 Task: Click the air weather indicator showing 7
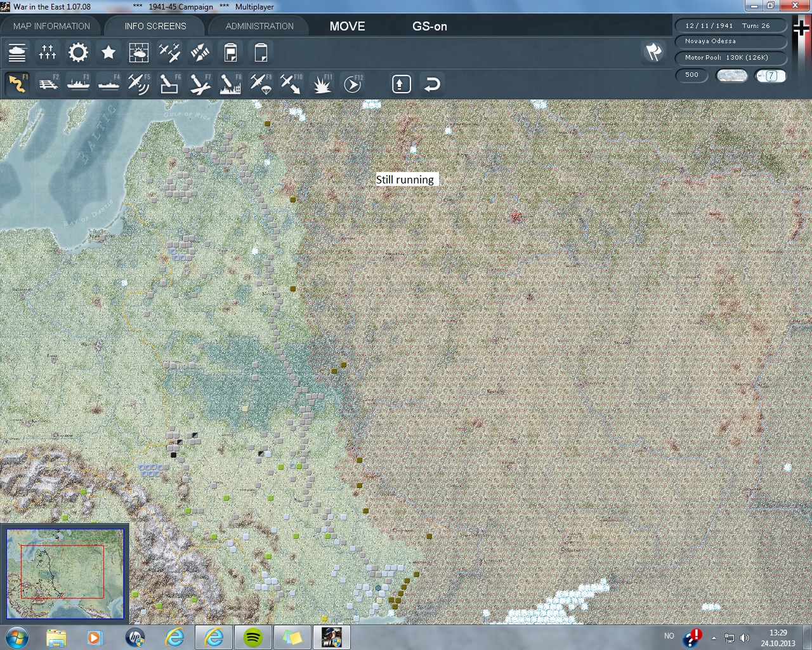coord(771,76)
